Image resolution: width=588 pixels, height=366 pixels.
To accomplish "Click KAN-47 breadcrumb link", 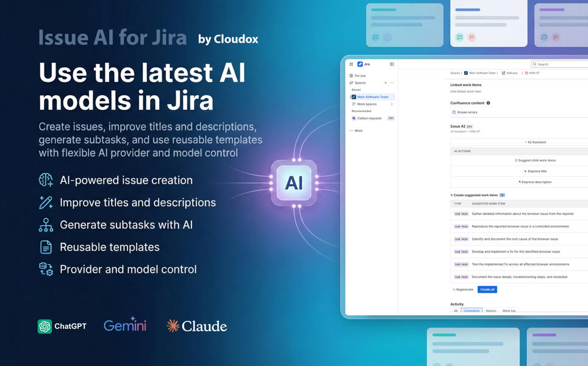I will [534, 73].
